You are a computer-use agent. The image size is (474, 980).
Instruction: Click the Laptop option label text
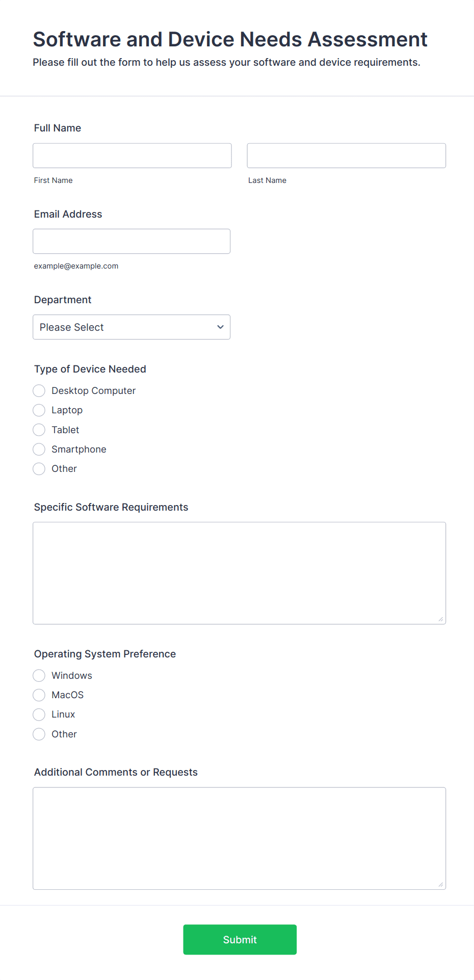pos(67,410)
